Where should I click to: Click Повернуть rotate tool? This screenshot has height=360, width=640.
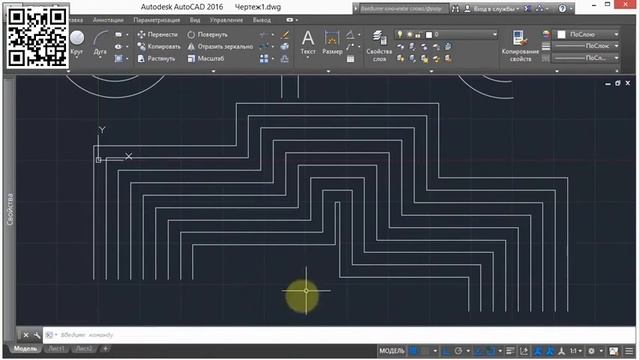207,35
